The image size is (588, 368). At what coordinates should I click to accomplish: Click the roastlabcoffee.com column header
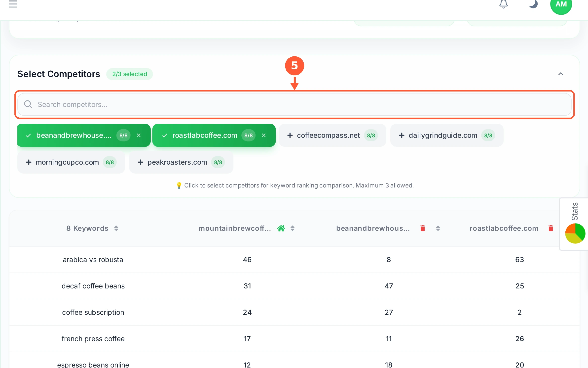click(504, 228)
